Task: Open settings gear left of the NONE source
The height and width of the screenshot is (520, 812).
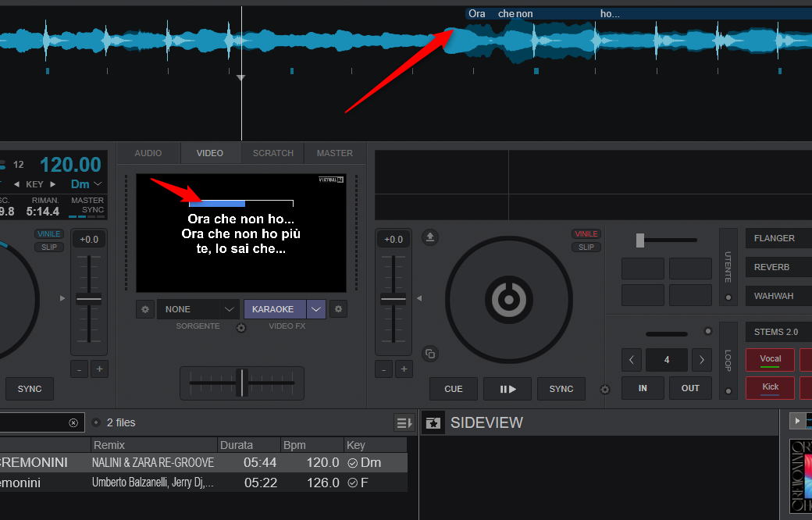Action: pyautogui.click(x=144, y=309)
